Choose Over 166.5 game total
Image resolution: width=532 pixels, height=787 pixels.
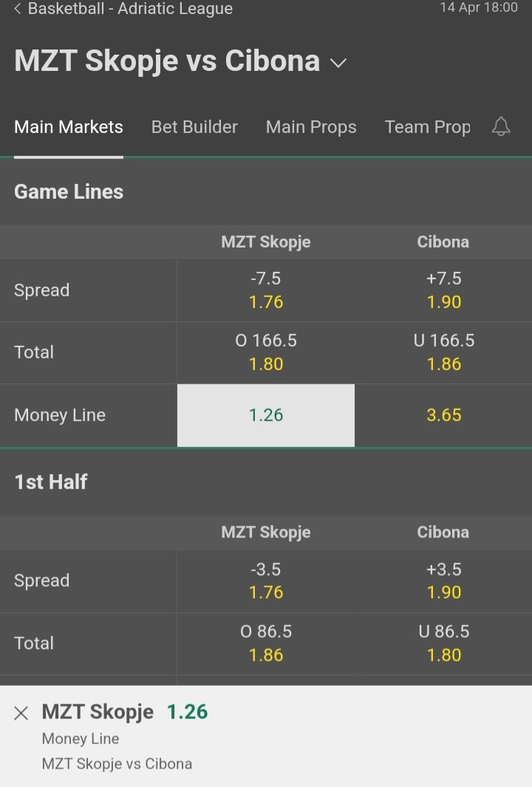point(266,352)
